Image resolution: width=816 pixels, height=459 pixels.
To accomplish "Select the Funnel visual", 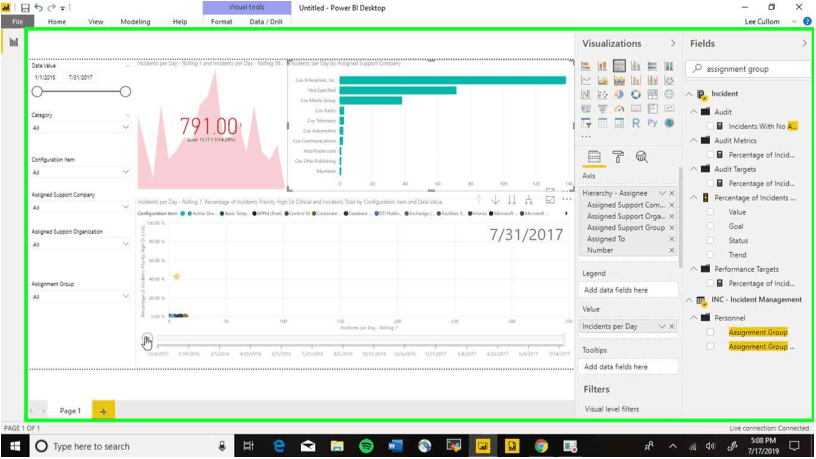I will 603,109.
